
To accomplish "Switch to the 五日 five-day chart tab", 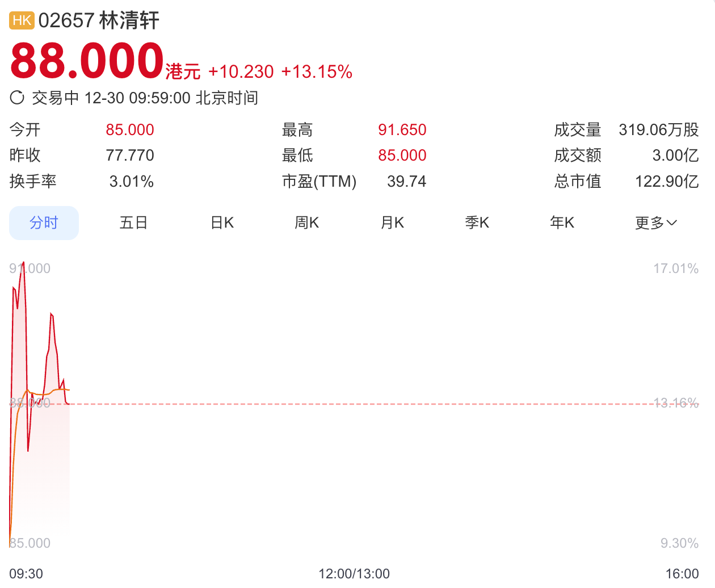I will (x=133, y=222).
